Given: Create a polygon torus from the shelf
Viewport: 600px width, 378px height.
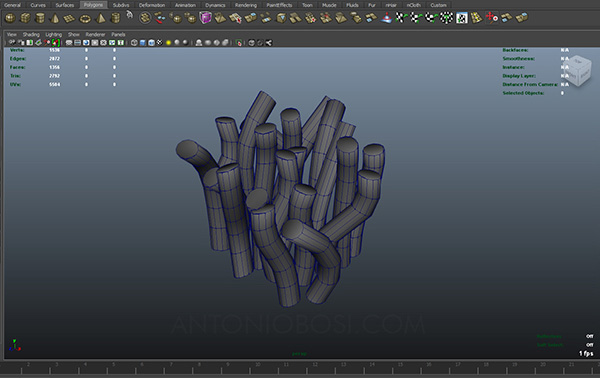Looking at the screenshot, I should tap(85, 18).
